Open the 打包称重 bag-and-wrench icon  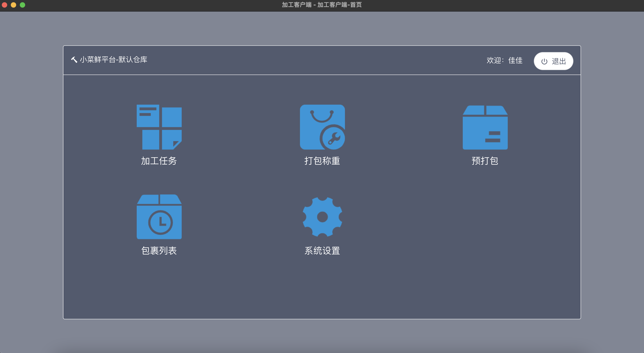coord(322,127)
